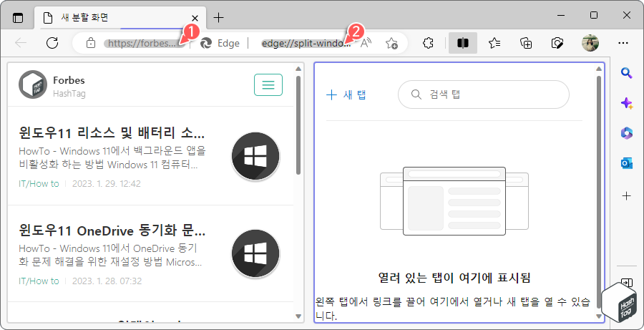Open '윈도우11 OneDrive 동기화' article
The width and height of the screenshot is (644, 330).
point(112,231)
